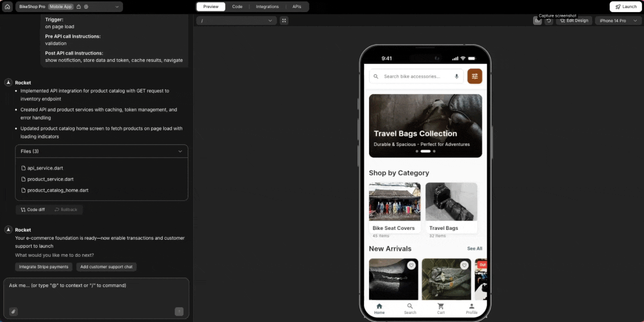Image resolution: width=644 pixels, height=322 pixels.
Task: Expand the BikeShop Pro project dropdown
Action: tap(116, 6)
